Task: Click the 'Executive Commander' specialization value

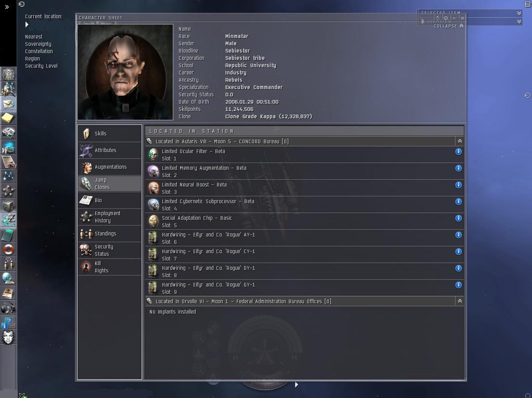Action: click(x=254, y=88)
